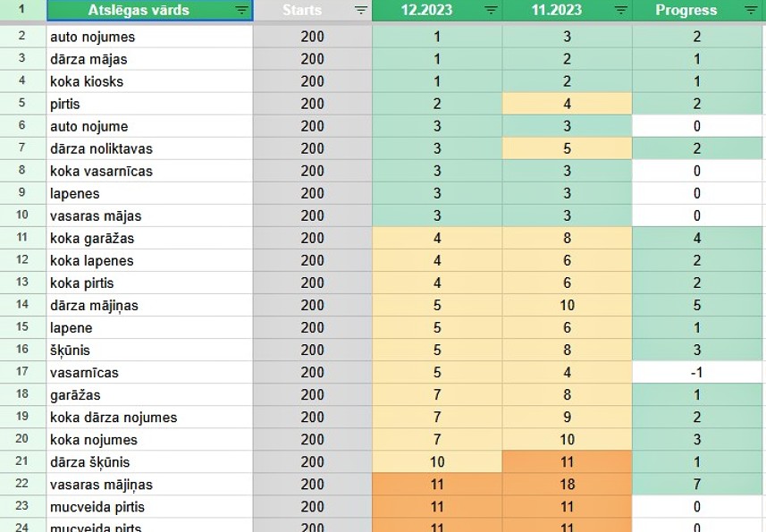766x532 pixels.
Task: Open filter dropdown for 12.2023 column
Action: point(491,11)
